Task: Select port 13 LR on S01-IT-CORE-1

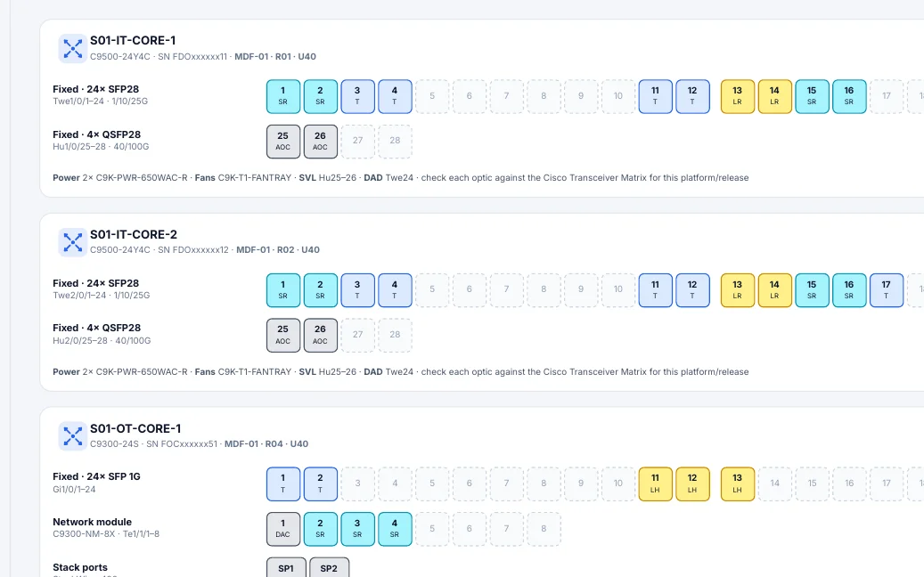Action: (737, 96)
